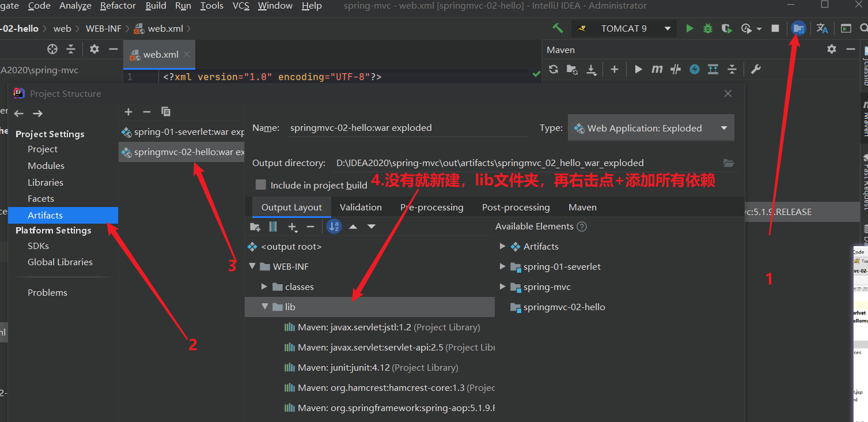The height and width of the screenshot is (422, 868).
Task: Run with Coverage shield icon
Action: (726, 28)
